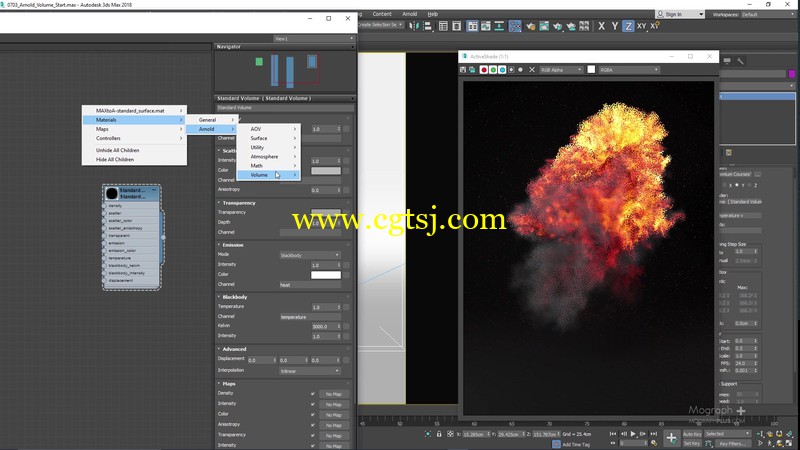This screenshot has width=800, height=450.
Task: Toggle monochrome display in ActiveShade
Action: tap(520, 69)
